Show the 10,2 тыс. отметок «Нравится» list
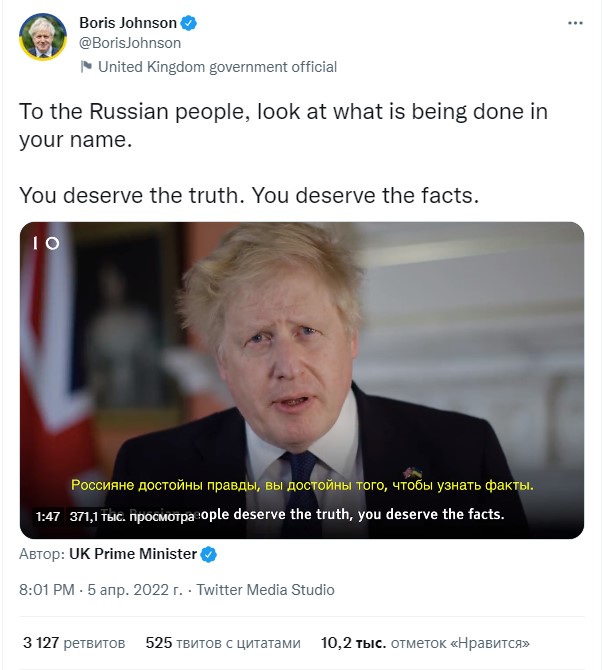 [425, 642]
